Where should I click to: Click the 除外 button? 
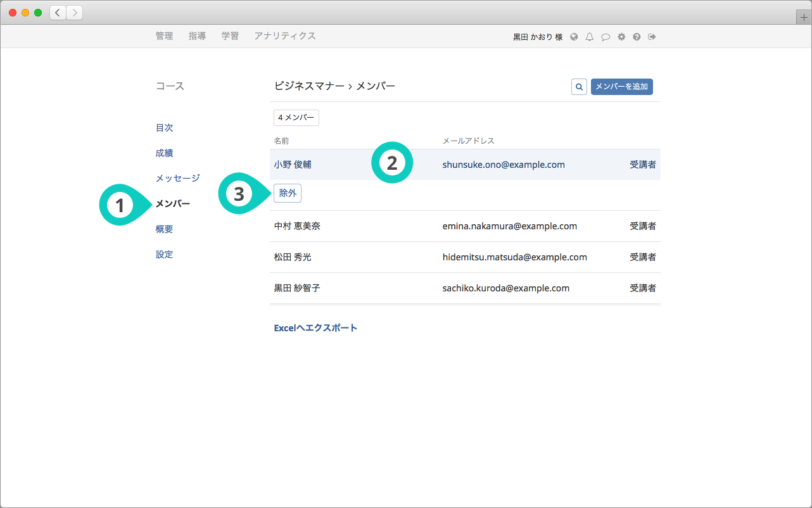pos(288,193)
